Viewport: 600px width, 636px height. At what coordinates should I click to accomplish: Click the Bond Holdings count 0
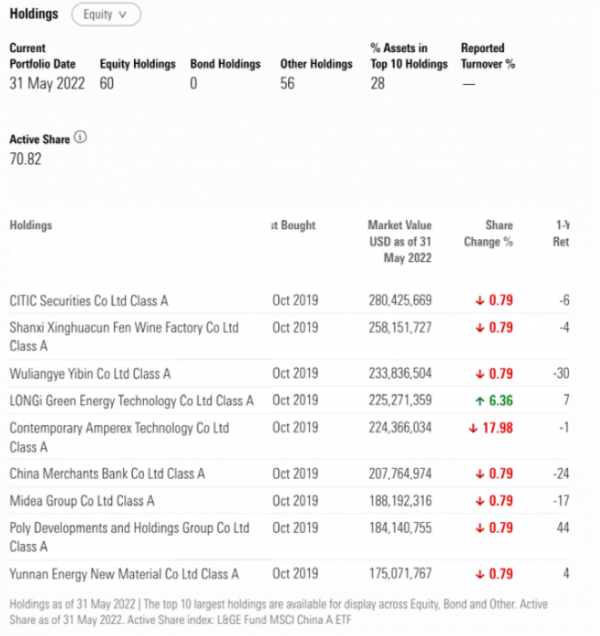(x=194, y=84)
